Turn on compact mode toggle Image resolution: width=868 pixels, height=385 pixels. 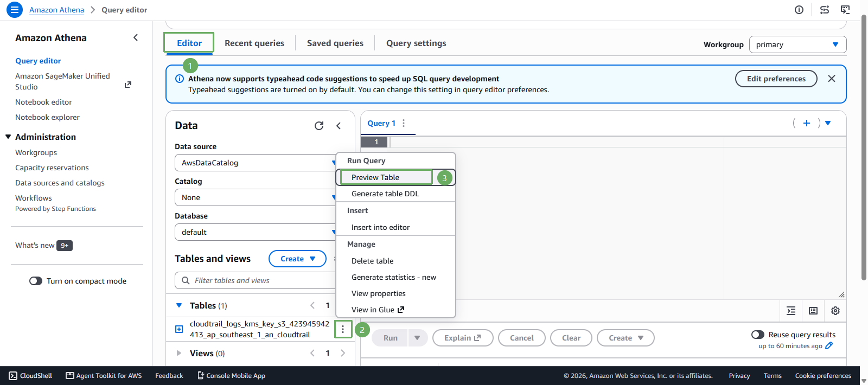click(36, 281)
